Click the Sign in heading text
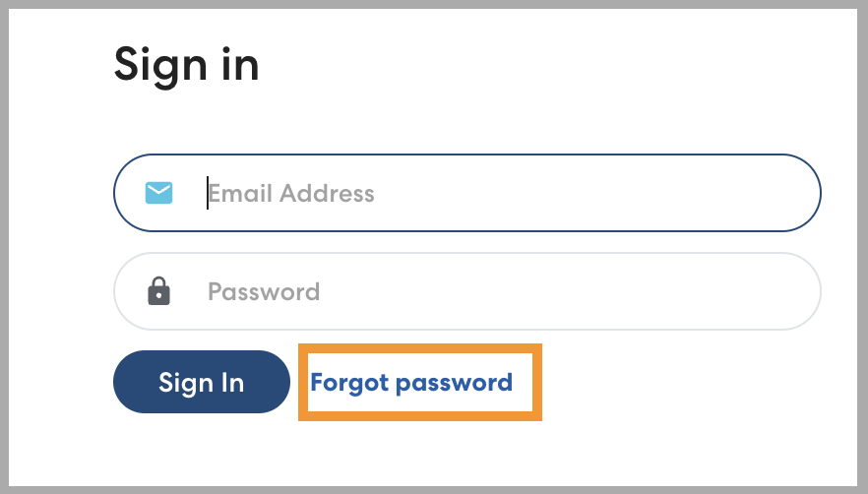 (x=186, y=65)
